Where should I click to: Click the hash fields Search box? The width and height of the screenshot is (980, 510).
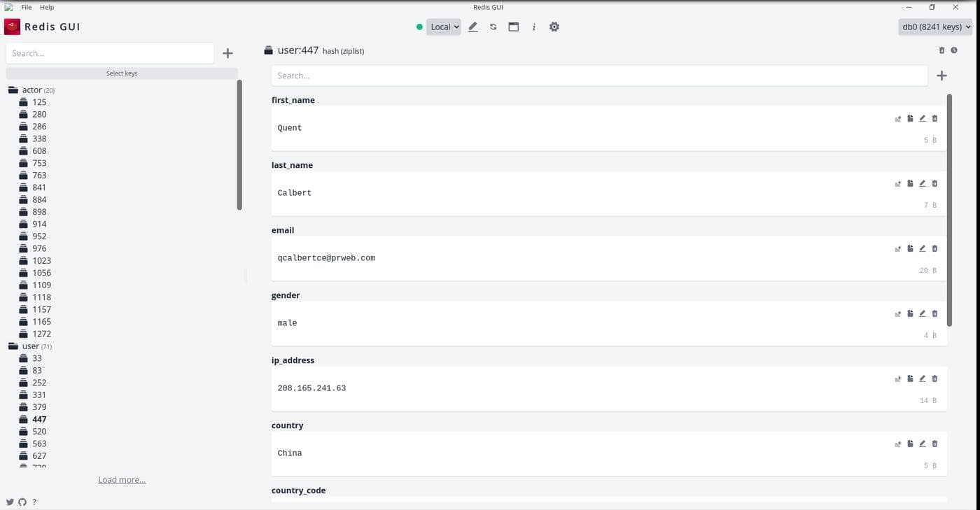point(599,76)
